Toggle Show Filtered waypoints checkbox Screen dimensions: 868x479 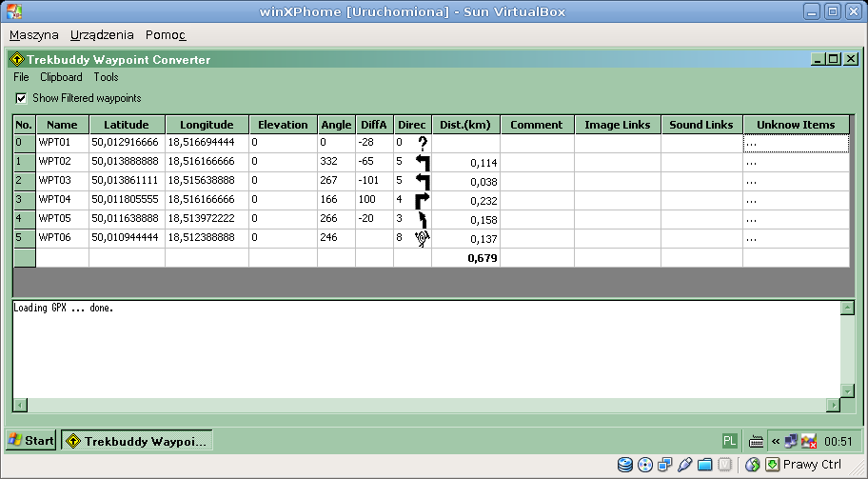click(x=21, y=99)
